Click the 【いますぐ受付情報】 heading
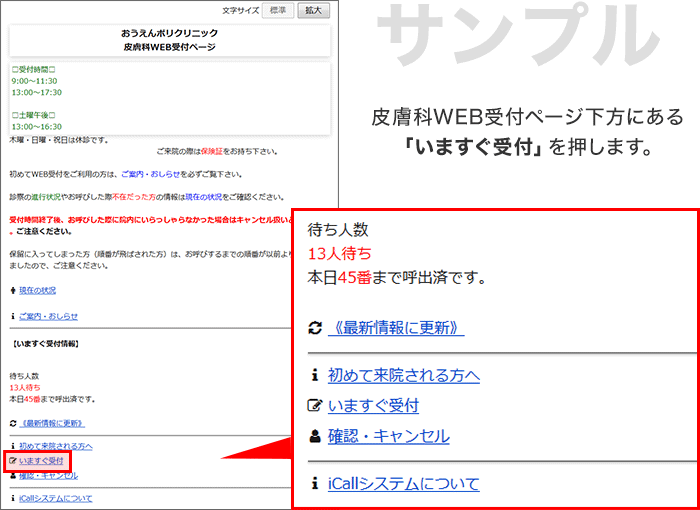Image resolution: width=700 pixels, height=510 pixels. click(45, 344)
